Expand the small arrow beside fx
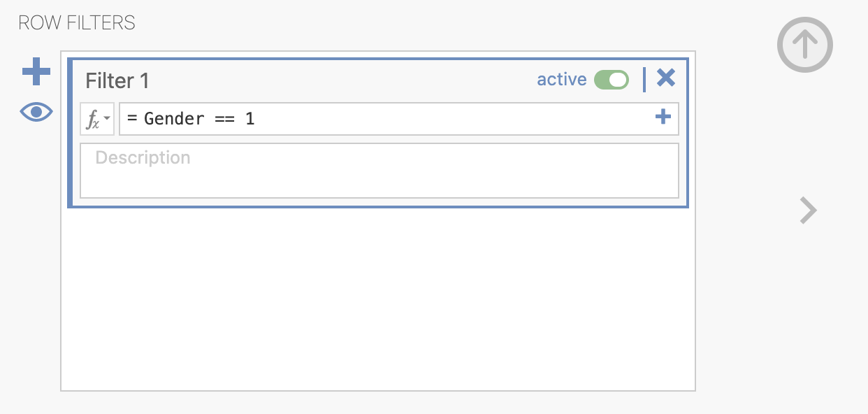 (107, 117)
